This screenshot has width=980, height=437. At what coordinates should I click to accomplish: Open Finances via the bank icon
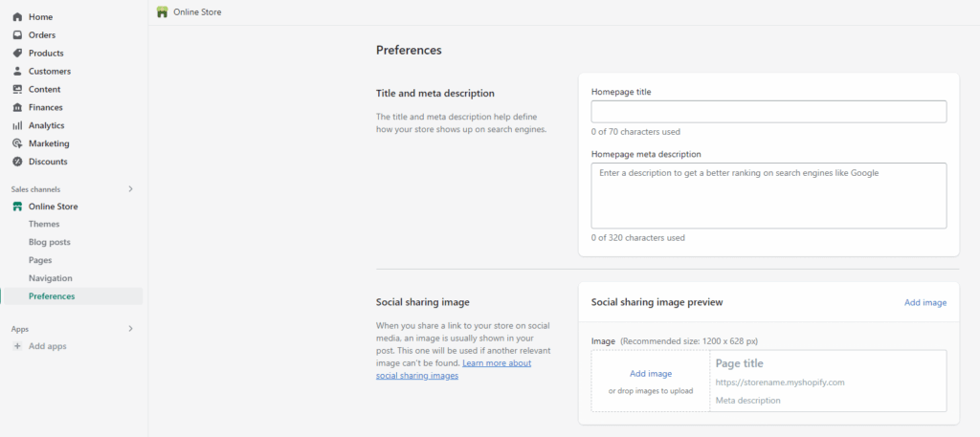(x=17, y=107)
